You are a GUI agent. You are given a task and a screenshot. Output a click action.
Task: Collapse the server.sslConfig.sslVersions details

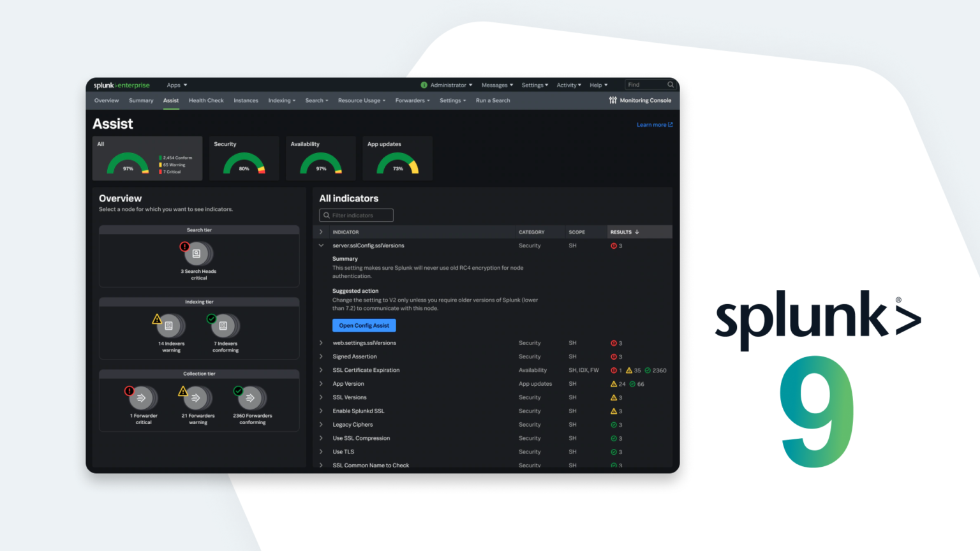(x=321, y=246)
